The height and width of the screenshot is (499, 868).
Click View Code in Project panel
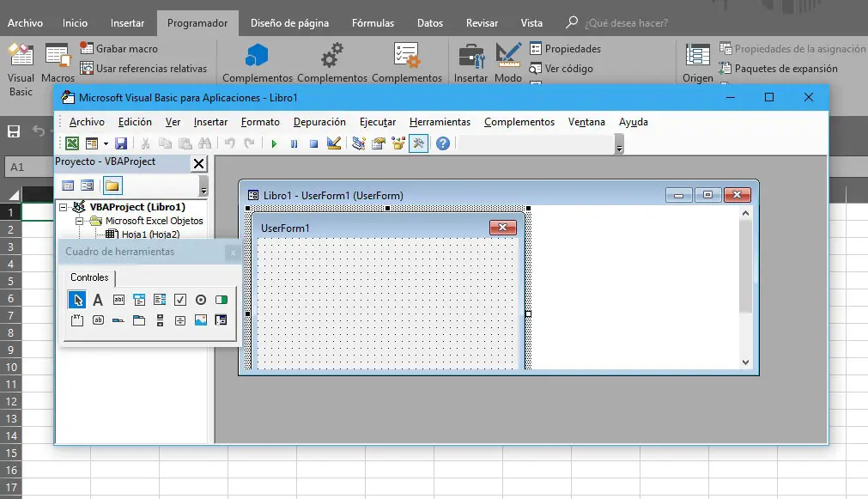[x=68, y=186]
